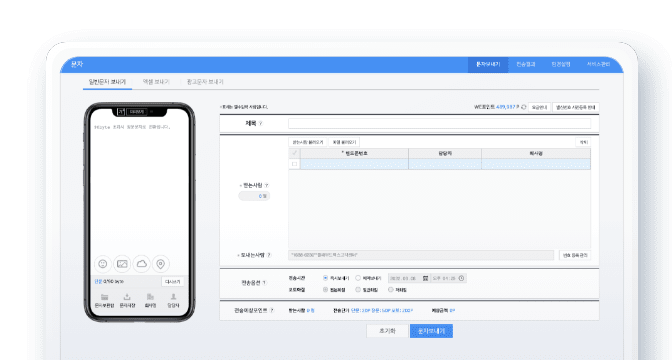Click the blue 문자보내기 send button
Image resolution: width=672 pixels, height=360 pixels.
[431, 331]
